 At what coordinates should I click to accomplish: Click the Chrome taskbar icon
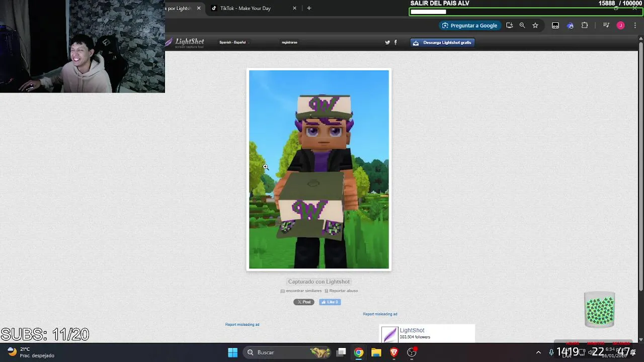pos(359,352)
